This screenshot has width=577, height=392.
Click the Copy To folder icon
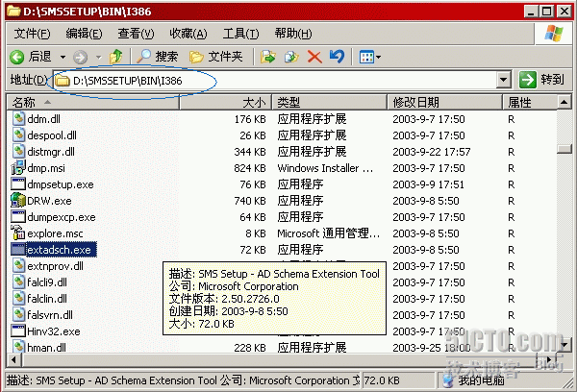291,57
